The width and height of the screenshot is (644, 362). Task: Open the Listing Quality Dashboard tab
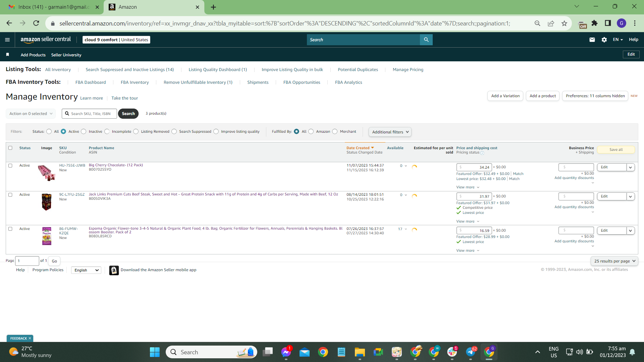218,70
